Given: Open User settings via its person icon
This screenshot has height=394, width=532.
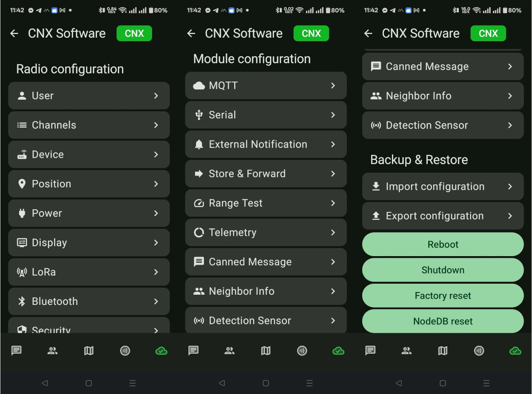Looking at the screenshot, I should (22, 96).
